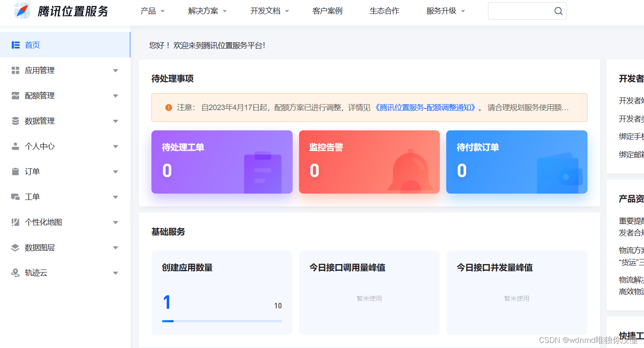Screen dimensions: 644x348
Task: Open the 服务升级 top menu
Action: [446, 11]
